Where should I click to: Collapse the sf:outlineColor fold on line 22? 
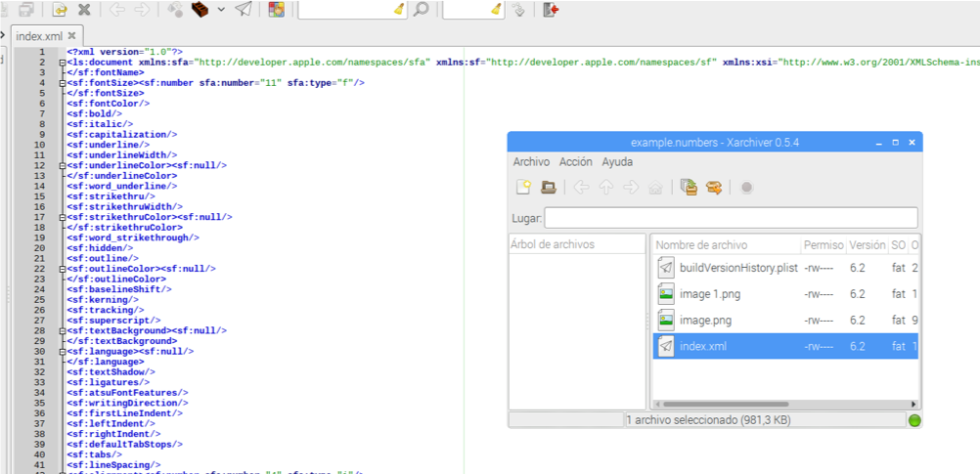coord(62,269)
